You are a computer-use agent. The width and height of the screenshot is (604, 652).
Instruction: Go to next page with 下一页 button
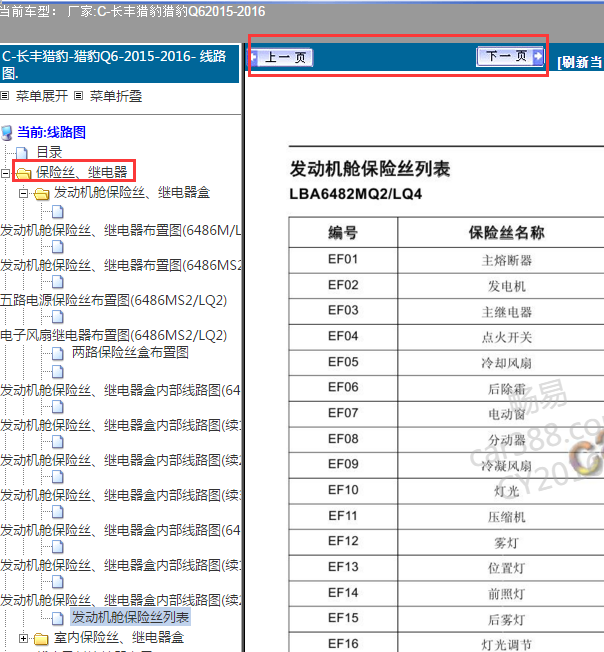pyautogui.click(x=510, y=56)
